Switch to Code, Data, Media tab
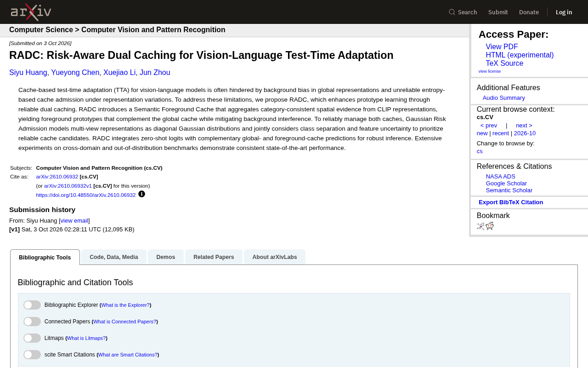Image resolution: width=588 pixels, height=368 pixels. [114, 257]
